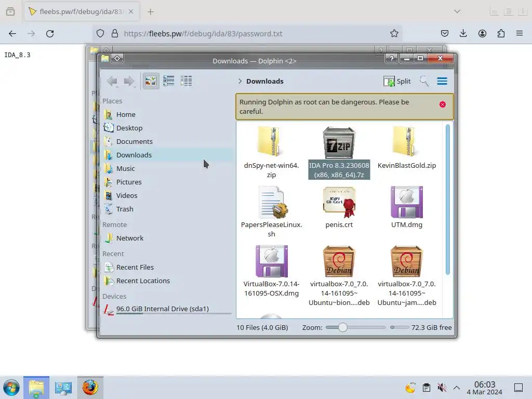This screenshot has height=399, width=532.
Task: Open Pictures in Places panel
Action: click(x=167, y=182)
